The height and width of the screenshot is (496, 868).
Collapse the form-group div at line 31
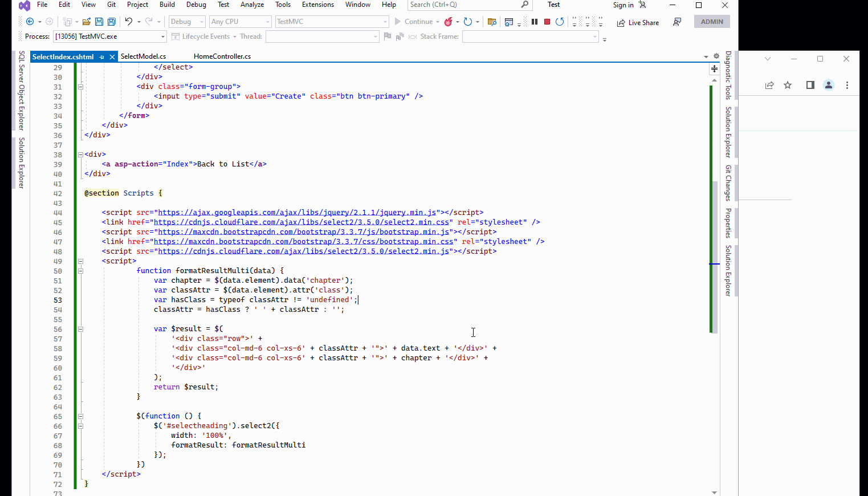coord(80,87)
